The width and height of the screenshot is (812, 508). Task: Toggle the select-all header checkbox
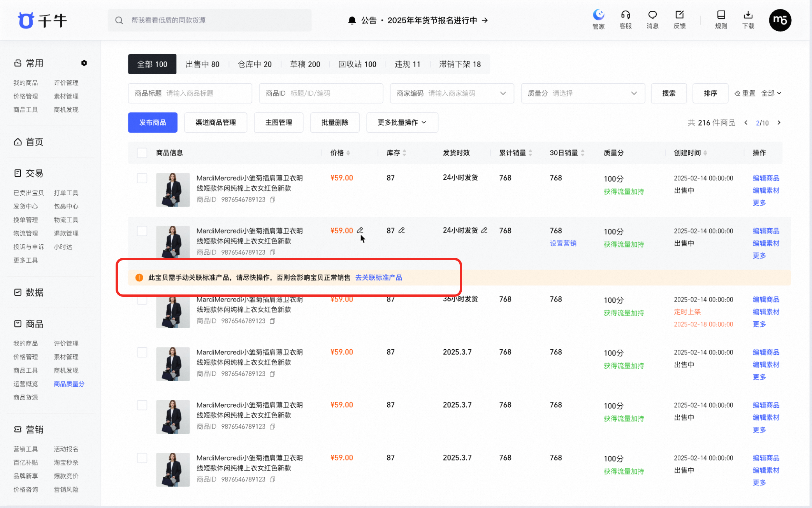click(x=142, y=153)
